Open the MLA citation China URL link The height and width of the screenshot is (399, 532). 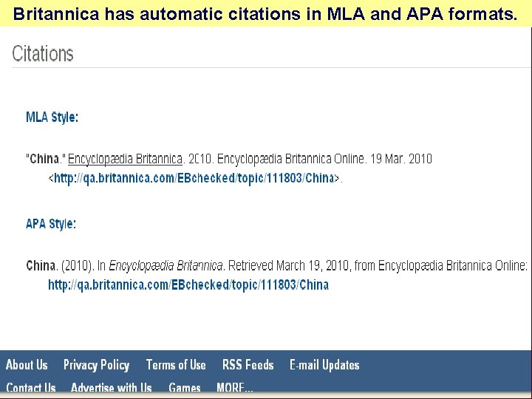[x=194, y=178]
